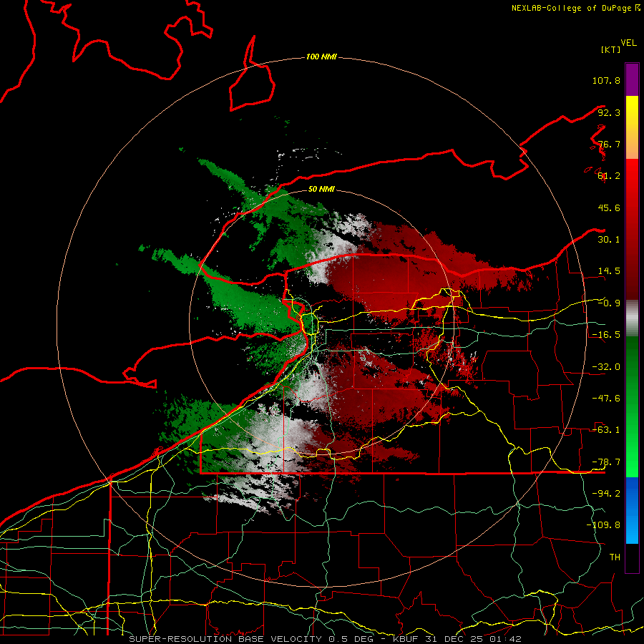
Task: Click the -32.0 legend value
Action: 606,367
